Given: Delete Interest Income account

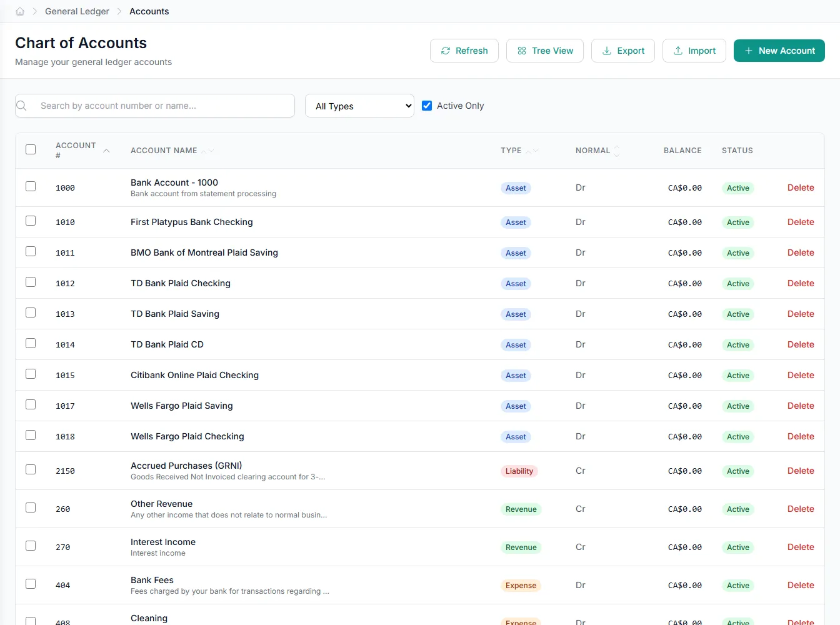Looking at the screenshot, I should pyautogui.click(x=801, y=547).
